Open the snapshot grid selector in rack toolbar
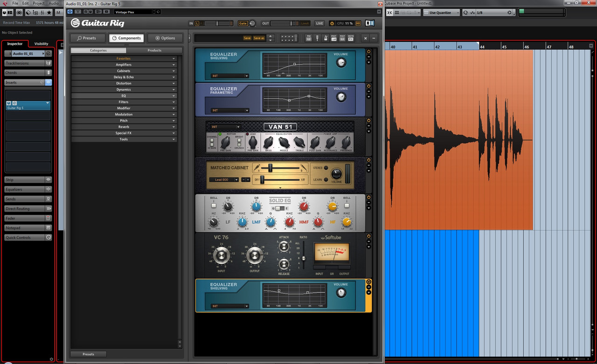Image resolution: width=597 pixels, height=364 pixels. point(289,38)
